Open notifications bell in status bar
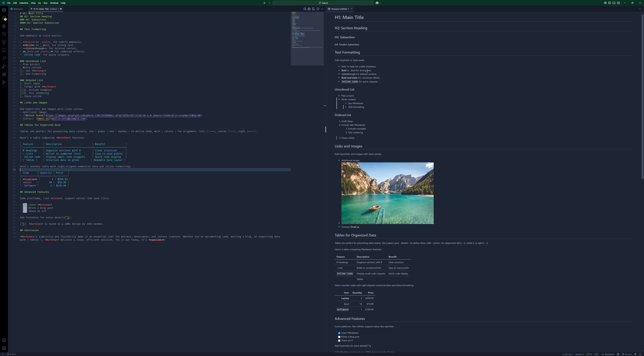The height and width of the screenshot is (356, 644). pyautogui.click(x=640, y=354)
